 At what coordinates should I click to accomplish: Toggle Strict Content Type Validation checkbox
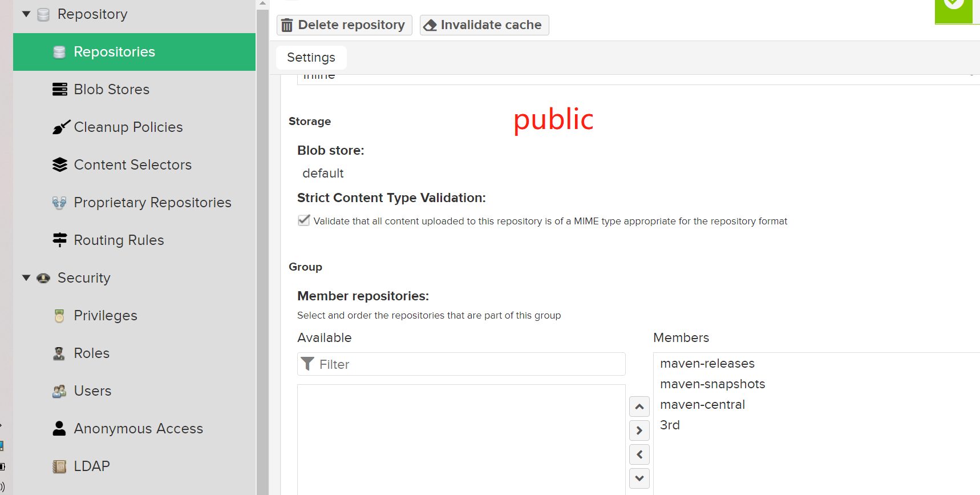pos(304,220)
